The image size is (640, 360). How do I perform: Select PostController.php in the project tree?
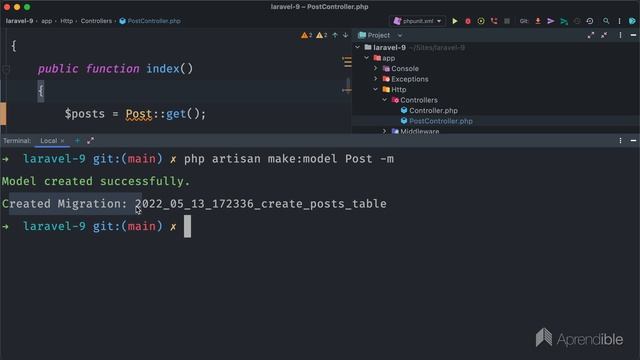(441, 121)
